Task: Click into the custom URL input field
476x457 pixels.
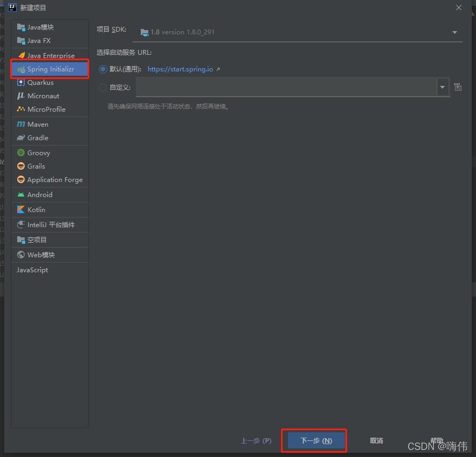Action: (x=286, y=87)
